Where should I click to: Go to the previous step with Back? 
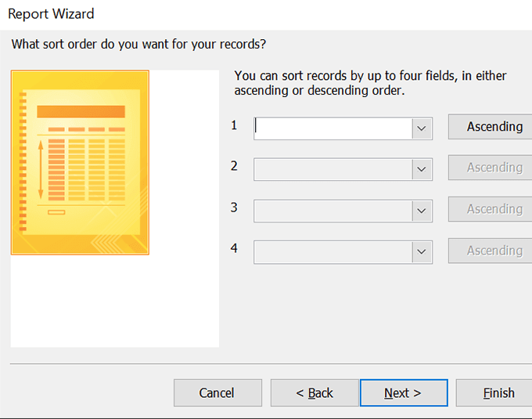(x=315, y=393)
